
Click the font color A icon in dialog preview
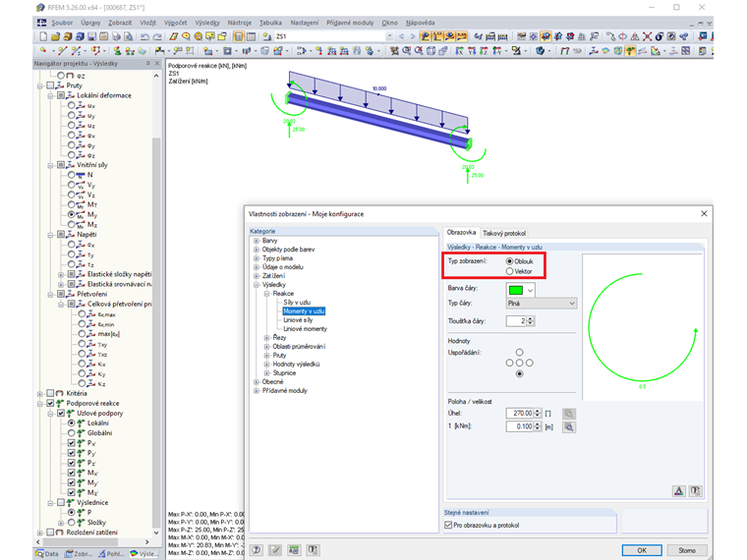[x=679, y=491]
